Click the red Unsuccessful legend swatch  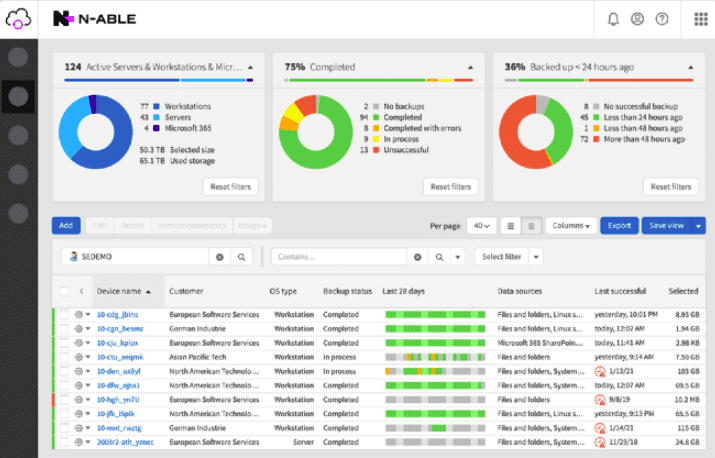pyautogui.click(x=376, y=150)
